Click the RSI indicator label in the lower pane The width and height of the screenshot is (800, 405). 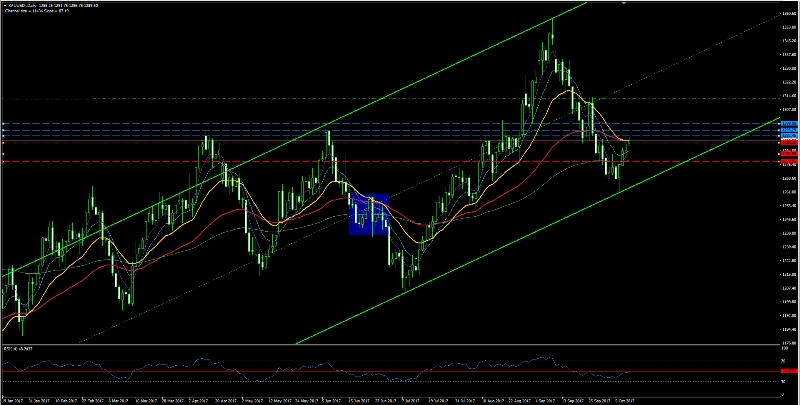pos(18,349)
